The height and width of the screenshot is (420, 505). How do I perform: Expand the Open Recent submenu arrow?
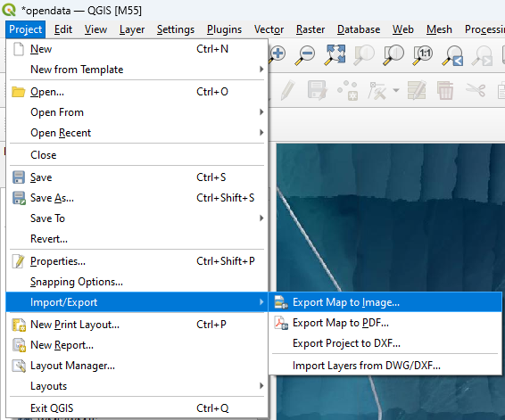tap(261, 133)
